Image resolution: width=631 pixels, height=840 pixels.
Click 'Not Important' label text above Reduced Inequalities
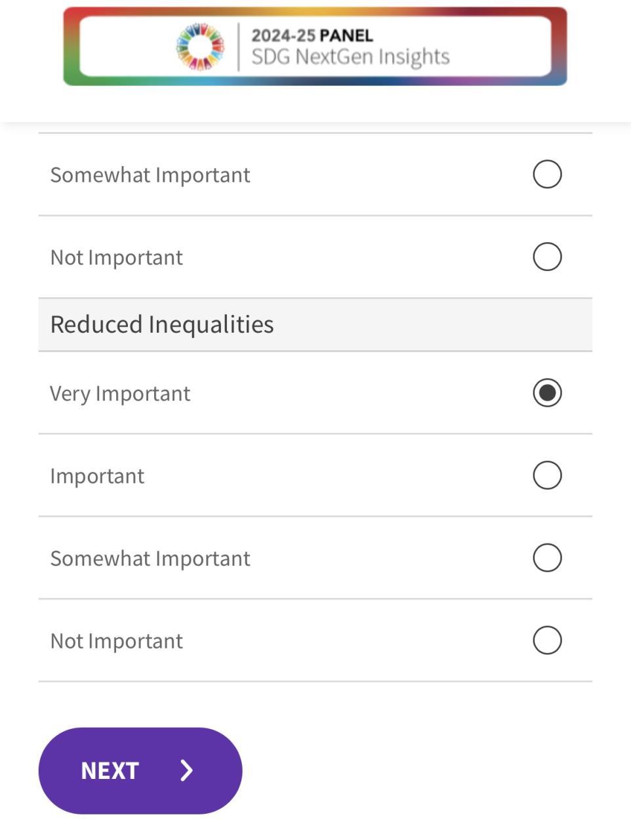coord(116,257)
